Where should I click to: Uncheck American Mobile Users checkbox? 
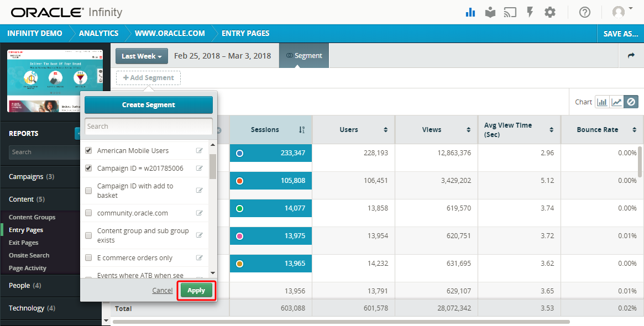pyautogui.click(x=88, y=151)
